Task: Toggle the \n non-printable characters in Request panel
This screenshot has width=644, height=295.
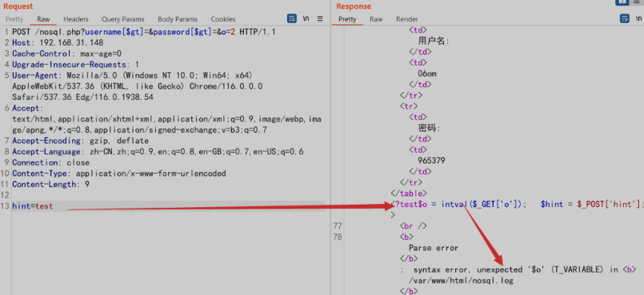Action: click(306, 18)
